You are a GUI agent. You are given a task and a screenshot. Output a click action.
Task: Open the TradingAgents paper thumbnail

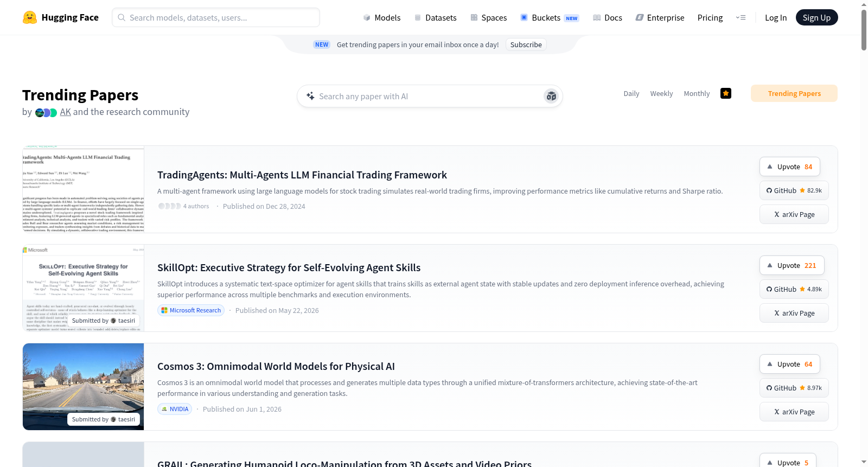83,189
